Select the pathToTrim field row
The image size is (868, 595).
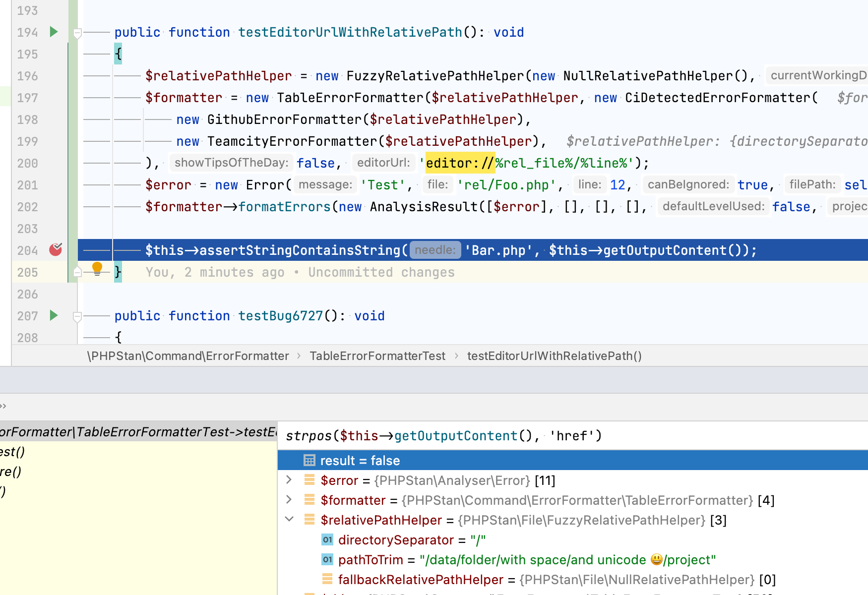pos(573,559)
